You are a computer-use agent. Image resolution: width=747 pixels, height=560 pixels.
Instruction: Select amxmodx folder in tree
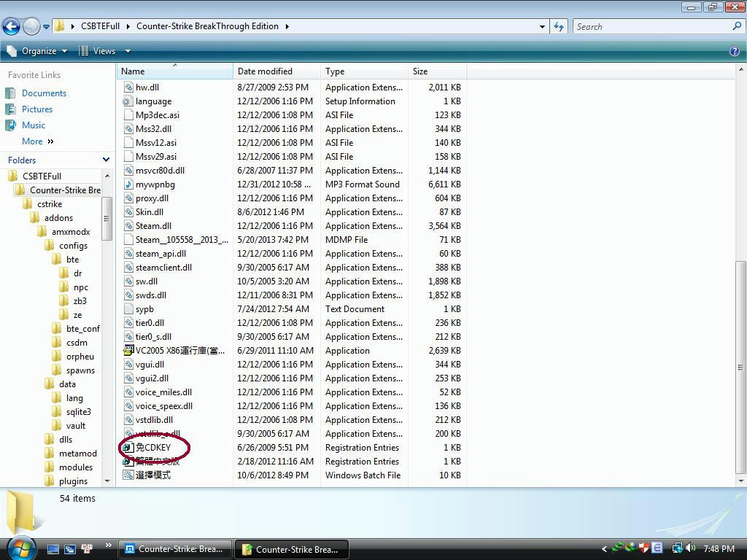(x=71, y=232)
